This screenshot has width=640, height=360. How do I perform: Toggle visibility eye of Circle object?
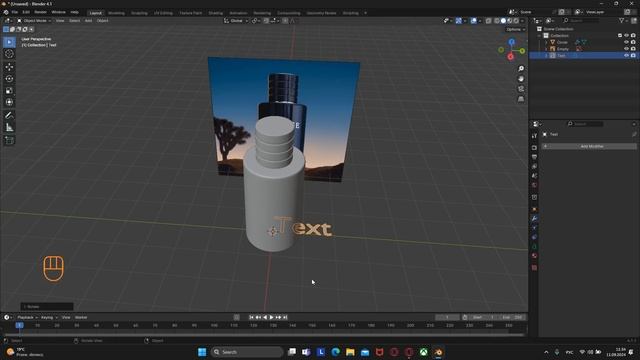coord(626,42)
